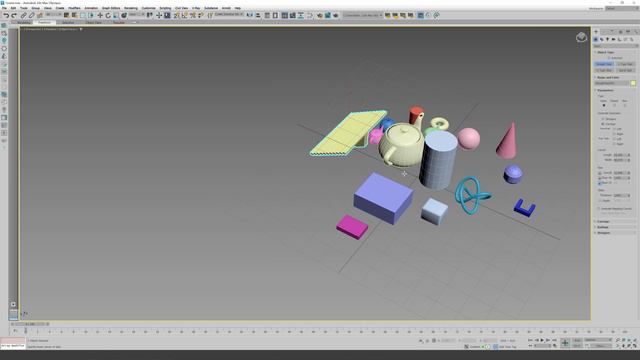Expand the Stringers rollout
Screen dimensions: 640x360
(x=604, y=233)
